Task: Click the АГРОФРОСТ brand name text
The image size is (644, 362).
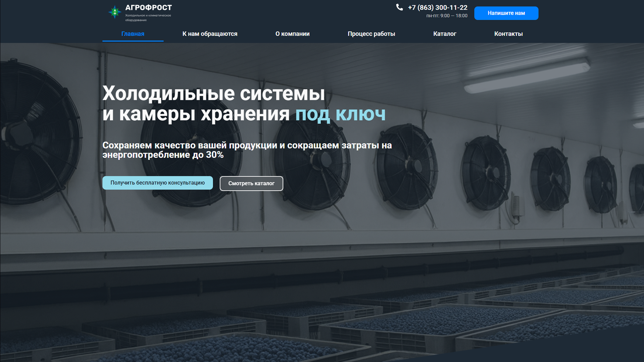Action: 148,7
